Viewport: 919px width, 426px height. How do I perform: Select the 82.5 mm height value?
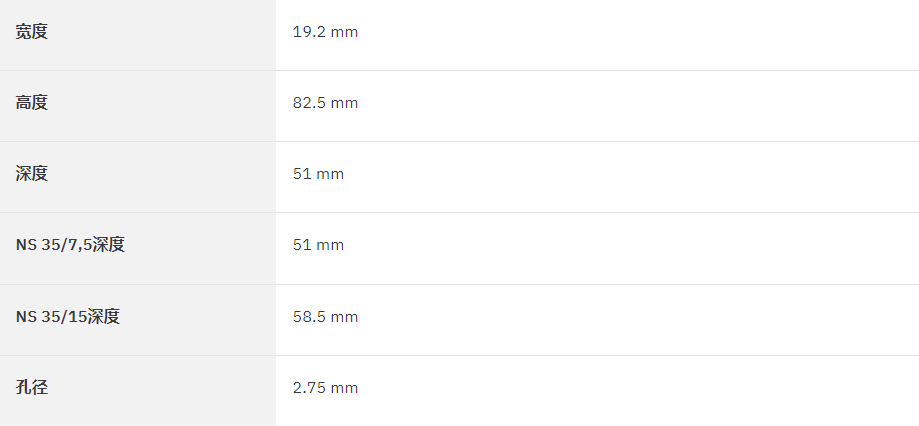pyautogui.click(x=325, y=103)
